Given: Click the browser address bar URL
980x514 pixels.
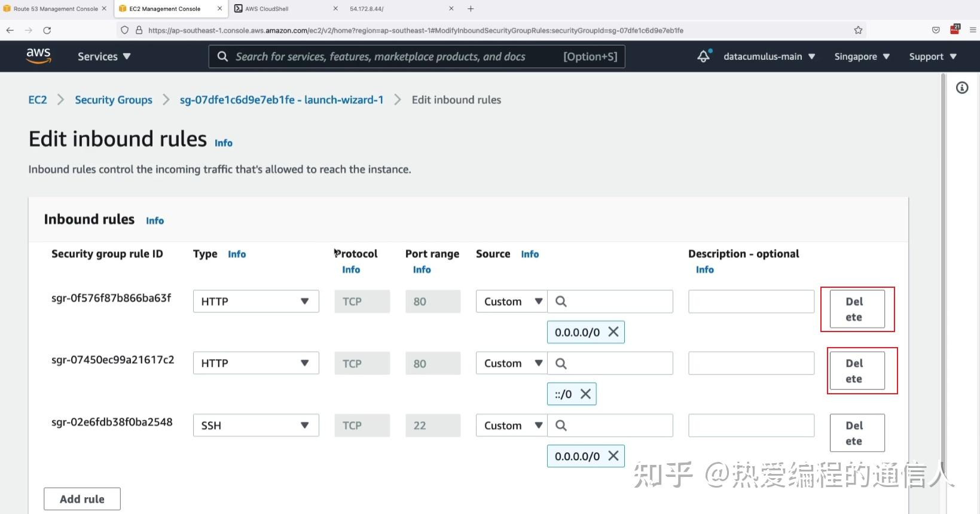Looking at the screenshot, I should [416, 30].
